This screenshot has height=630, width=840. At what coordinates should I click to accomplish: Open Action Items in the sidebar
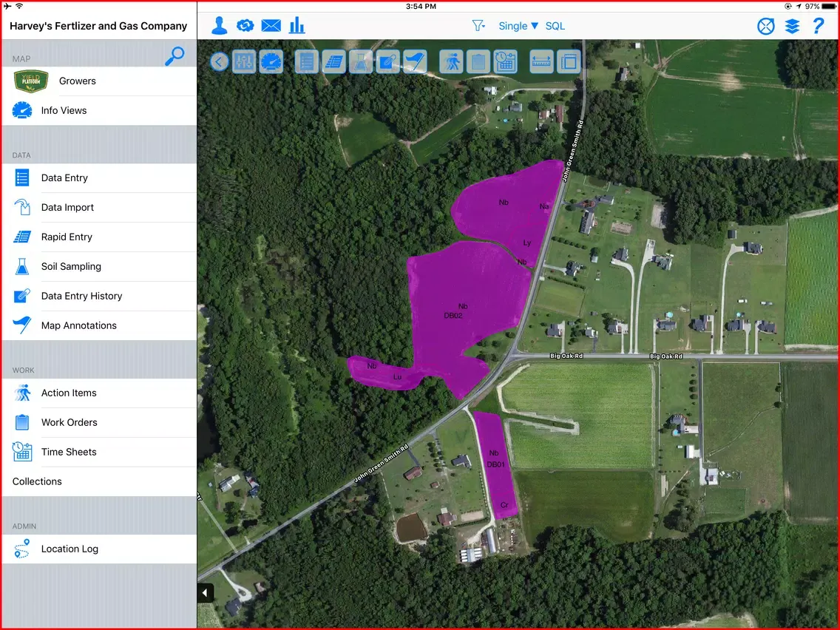tap(99, 393)
